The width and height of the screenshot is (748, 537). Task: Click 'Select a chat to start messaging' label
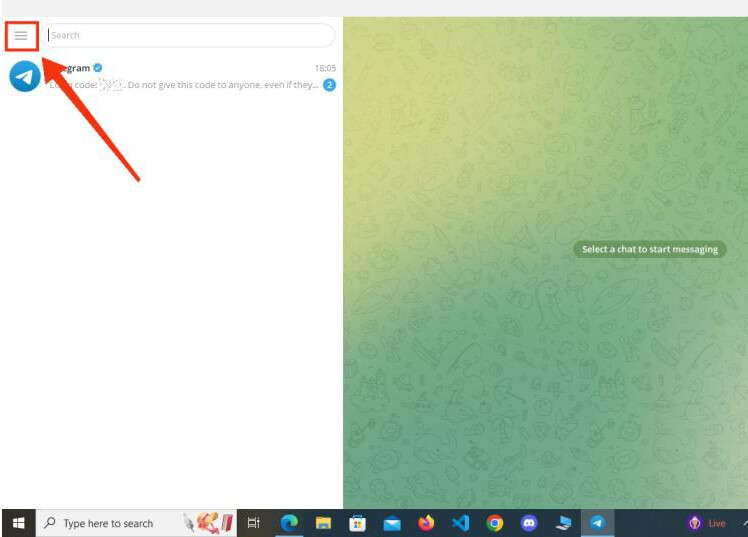click(649, 249)
